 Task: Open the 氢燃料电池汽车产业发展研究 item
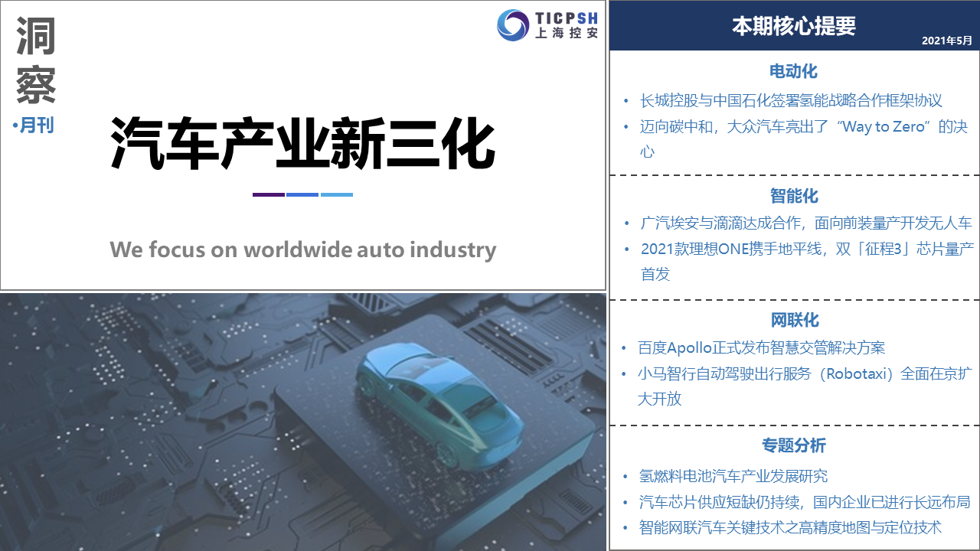click(x=733, y=476)
